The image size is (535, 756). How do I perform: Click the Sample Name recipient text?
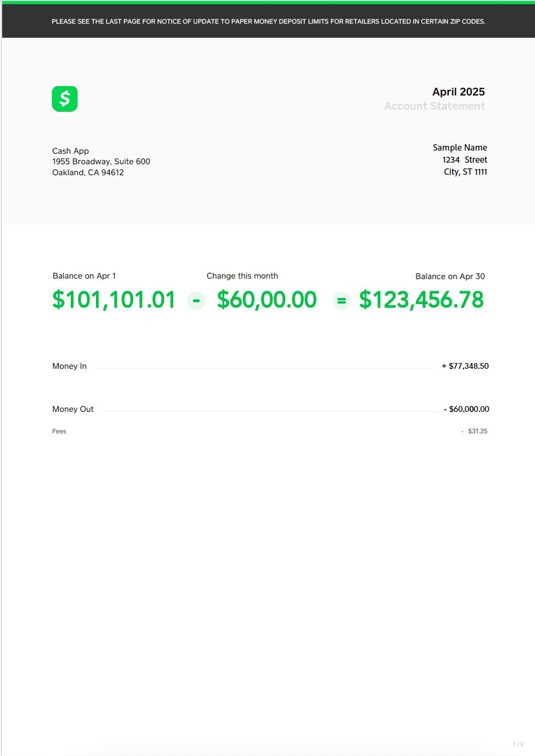click(x=460, y=147)
